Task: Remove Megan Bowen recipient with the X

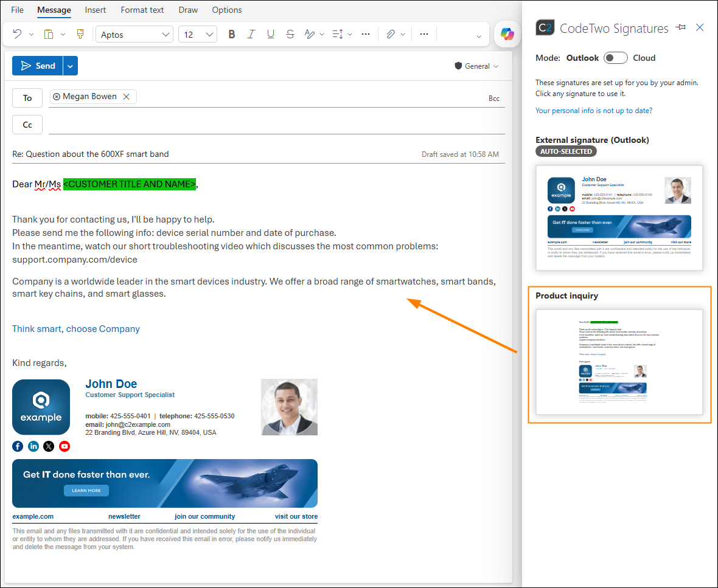Action: pyautogui.click(x=127, y=97)
